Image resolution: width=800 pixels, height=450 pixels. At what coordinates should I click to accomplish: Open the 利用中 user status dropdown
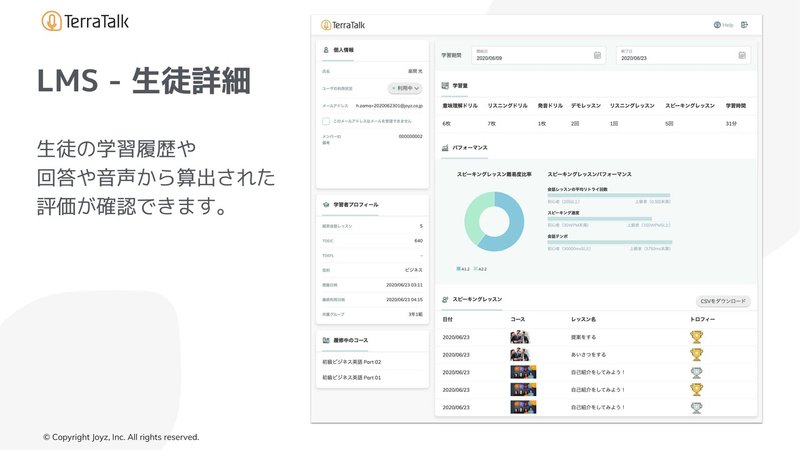[405, 88]
